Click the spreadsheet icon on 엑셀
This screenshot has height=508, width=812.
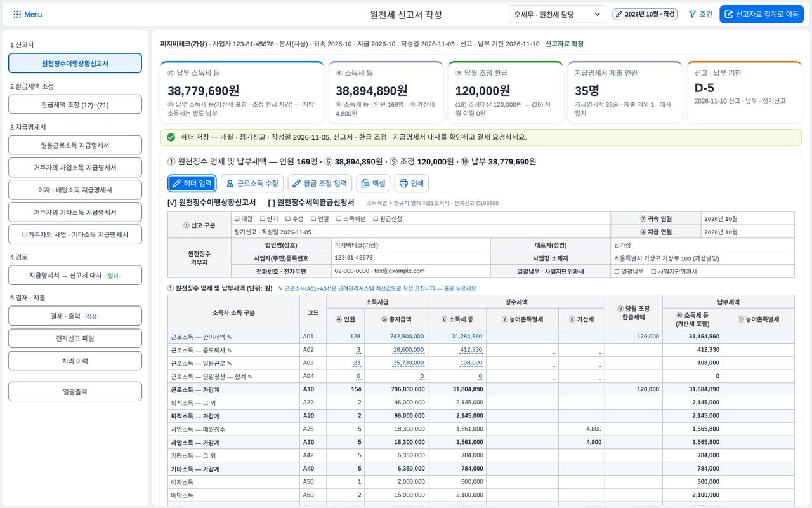pyautogui.click(x=365, y=184)
